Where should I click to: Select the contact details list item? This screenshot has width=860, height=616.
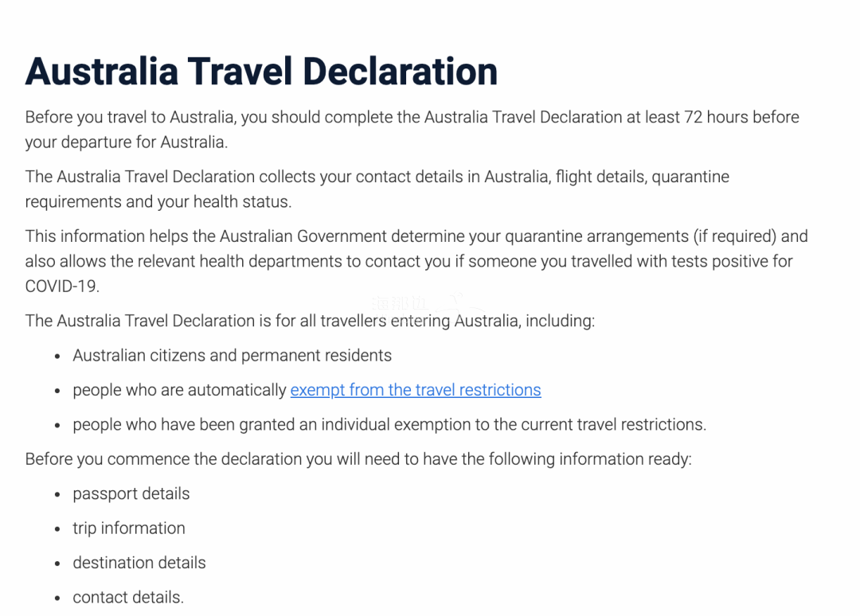128,597
